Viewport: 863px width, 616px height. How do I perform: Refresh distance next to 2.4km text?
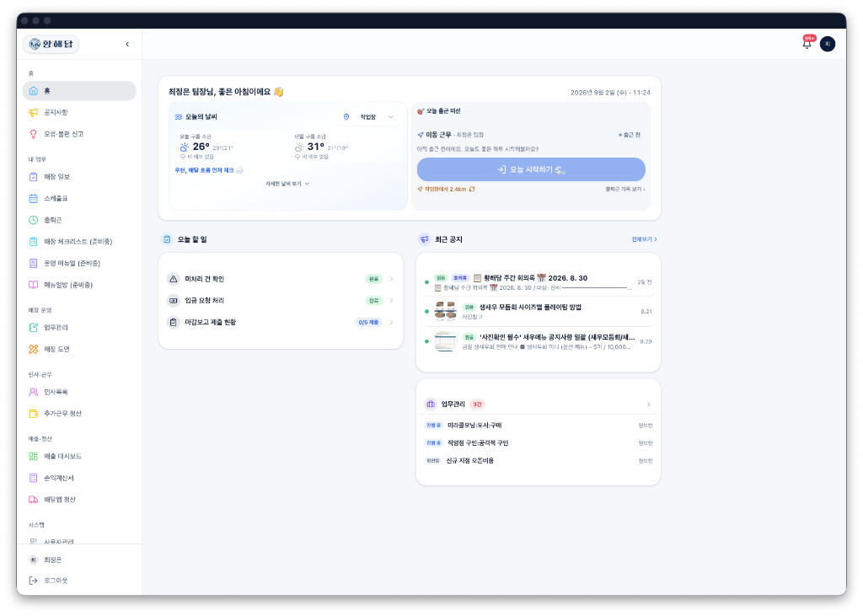pyautogui.click(x=472, y=190)
